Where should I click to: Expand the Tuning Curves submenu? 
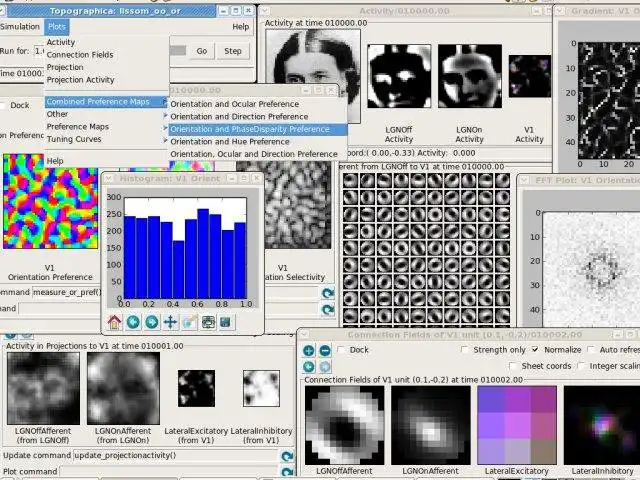(x=74, y=139)
